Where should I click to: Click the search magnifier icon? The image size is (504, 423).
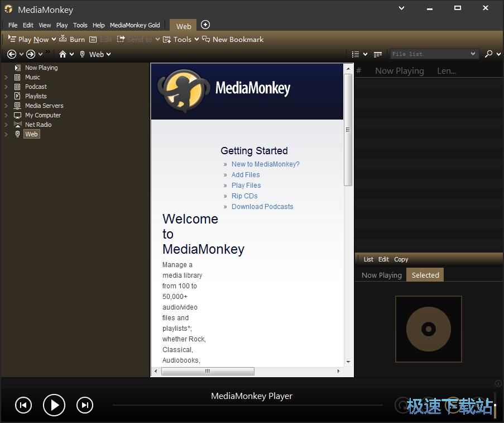tap(488, 54)
